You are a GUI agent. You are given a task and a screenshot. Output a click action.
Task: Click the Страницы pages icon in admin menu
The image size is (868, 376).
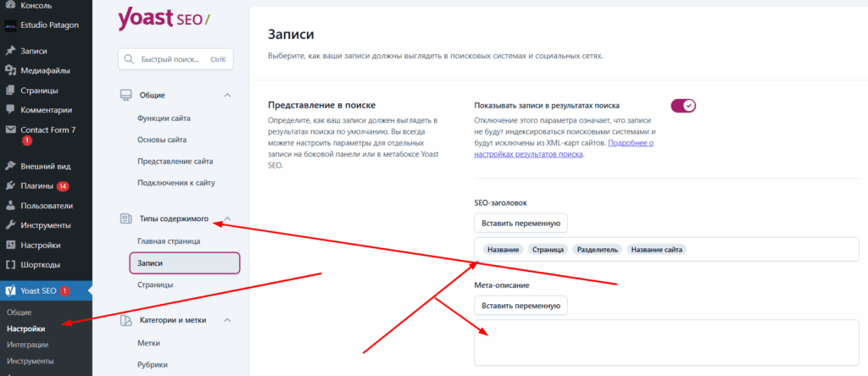pyautogui.click(x=9, y=90)
